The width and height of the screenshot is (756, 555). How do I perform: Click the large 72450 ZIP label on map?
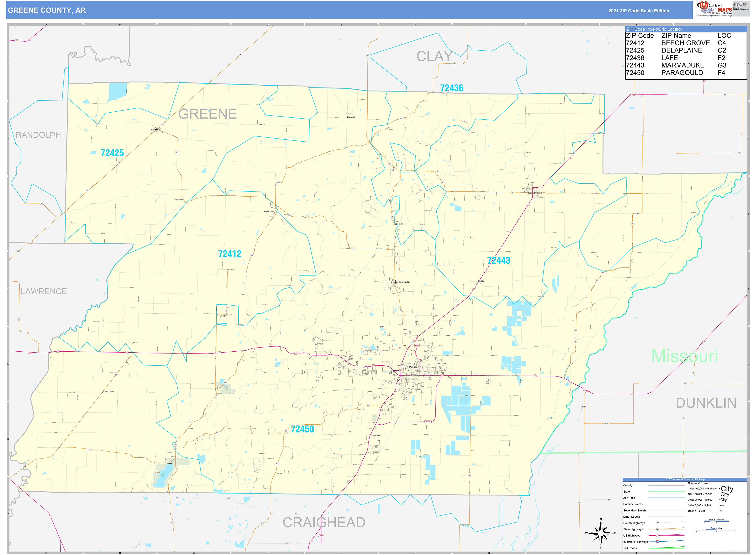pos(302,429)
